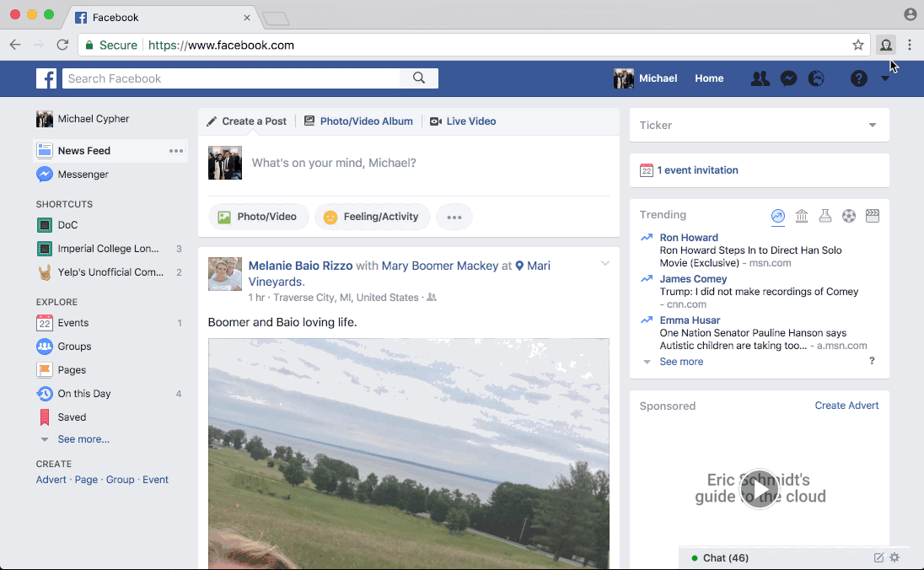Open Melanie Baio Rizzo profile link
The image size is (924, 570).
(300, 266)
